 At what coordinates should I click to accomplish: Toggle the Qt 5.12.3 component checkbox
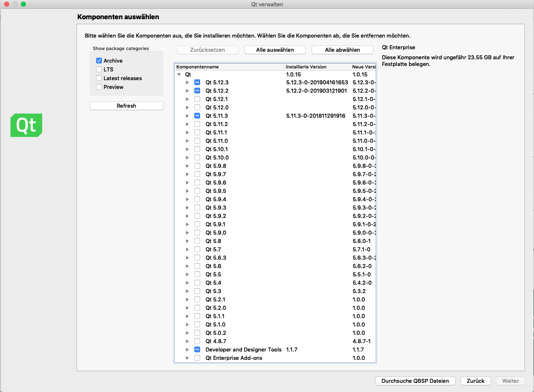[197, 82]
